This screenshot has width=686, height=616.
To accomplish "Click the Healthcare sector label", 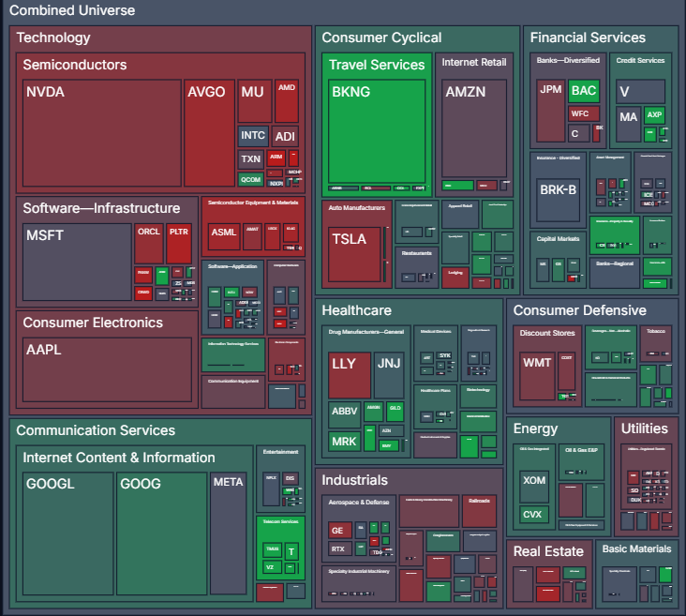I will pyautogui.click(x=356, y=310).
